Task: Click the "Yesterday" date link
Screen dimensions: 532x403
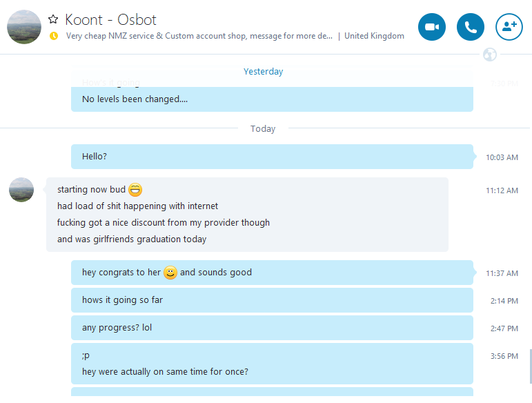Action: pyautogui.click(x=263, y=72)
